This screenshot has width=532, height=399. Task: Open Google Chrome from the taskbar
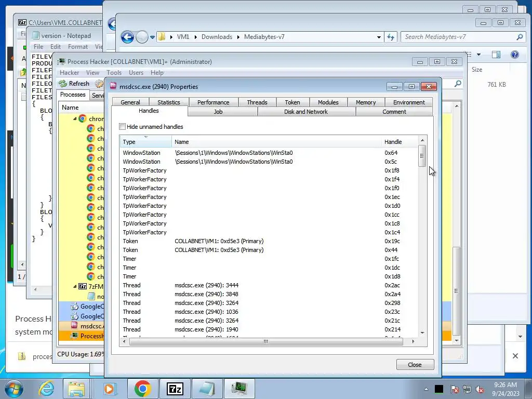click(x=142, y=389)
